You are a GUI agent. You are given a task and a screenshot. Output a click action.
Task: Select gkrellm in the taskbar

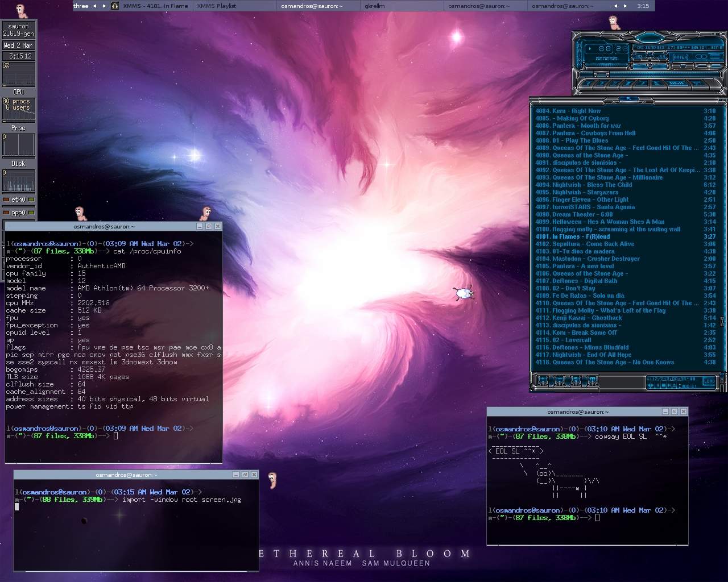click(375, 6)
